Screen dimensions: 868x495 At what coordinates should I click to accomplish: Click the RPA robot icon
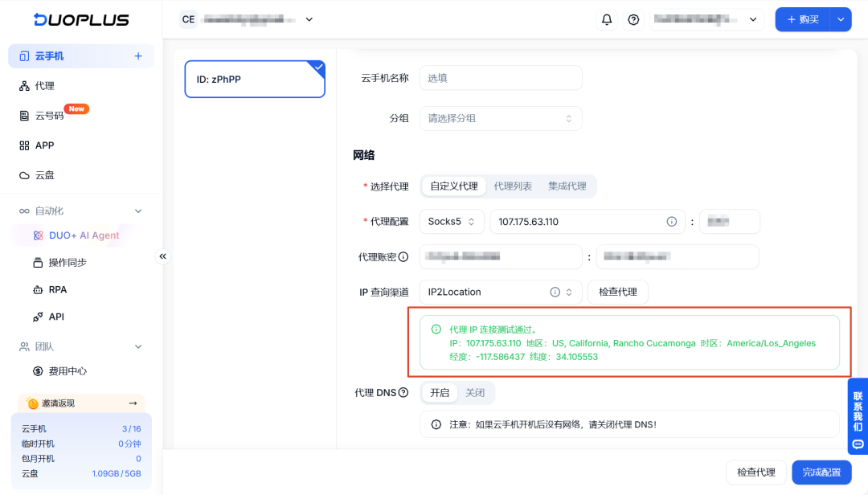coord(38,289)
